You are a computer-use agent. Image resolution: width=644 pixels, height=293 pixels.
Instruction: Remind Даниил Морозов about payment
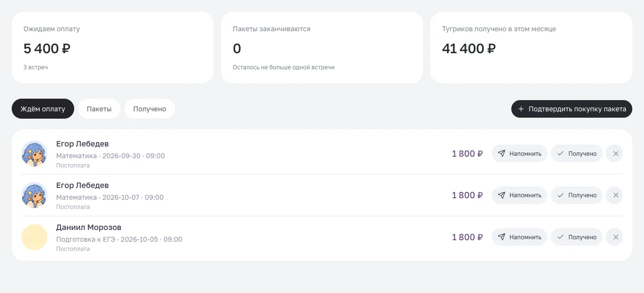click(520, 237)
